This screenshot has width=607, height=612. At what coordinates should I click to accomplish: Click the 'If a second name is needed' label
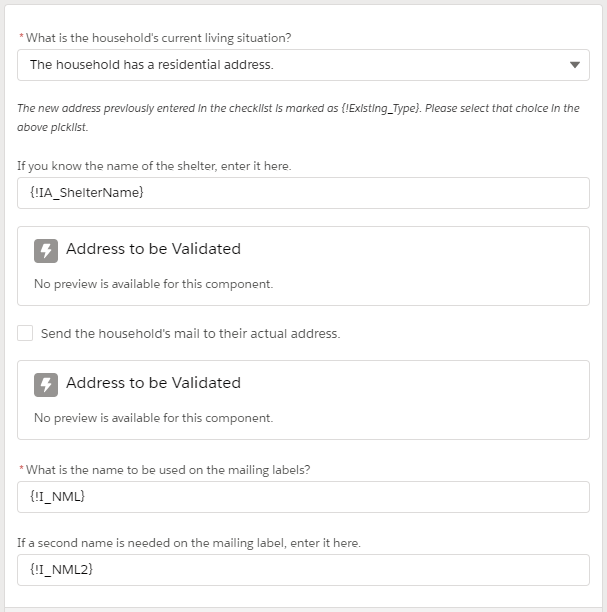[x=189, y=543]
